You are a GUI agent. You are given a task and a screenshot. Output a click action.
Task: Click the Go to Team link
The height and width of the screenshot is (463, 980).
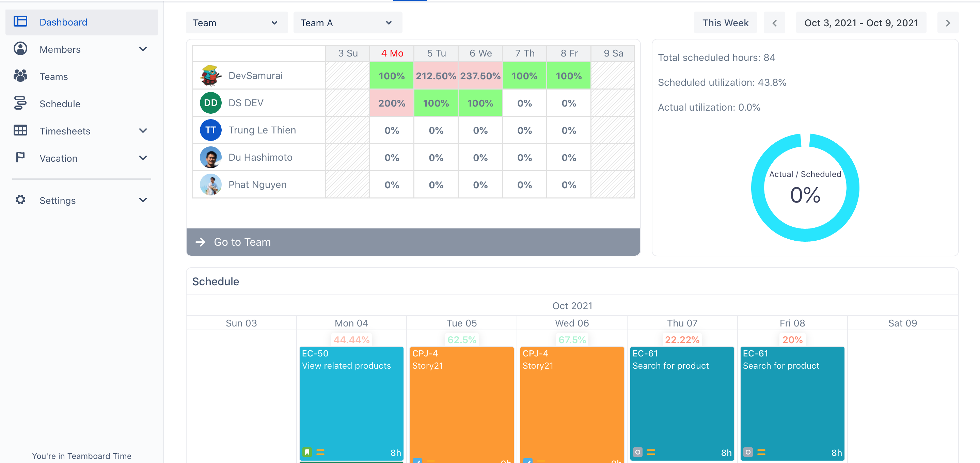242,242
